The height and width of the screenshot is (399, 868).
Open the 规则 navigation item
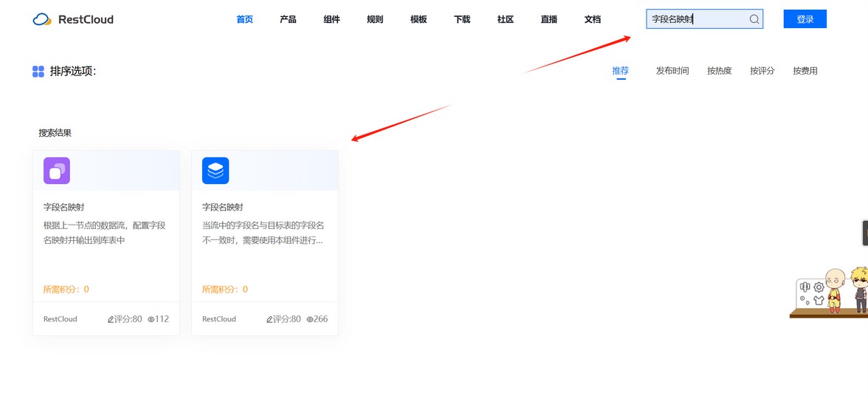(x=375, y=19)
